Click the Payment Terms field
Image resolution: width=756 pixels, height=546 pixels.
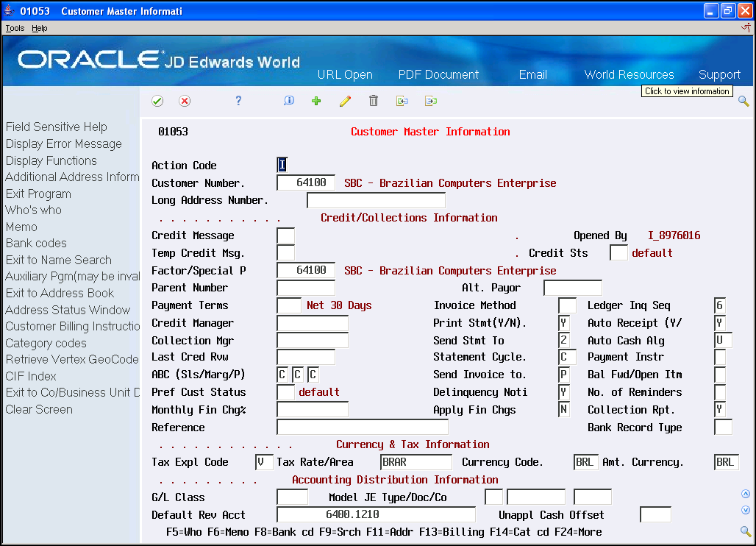pos(289,305)
